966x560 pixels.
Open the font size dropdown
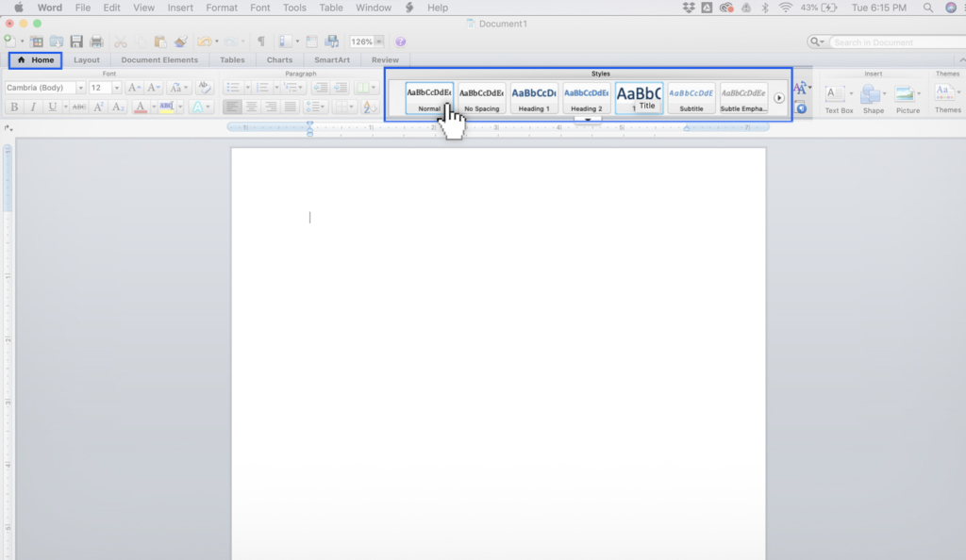click(117, 88)
